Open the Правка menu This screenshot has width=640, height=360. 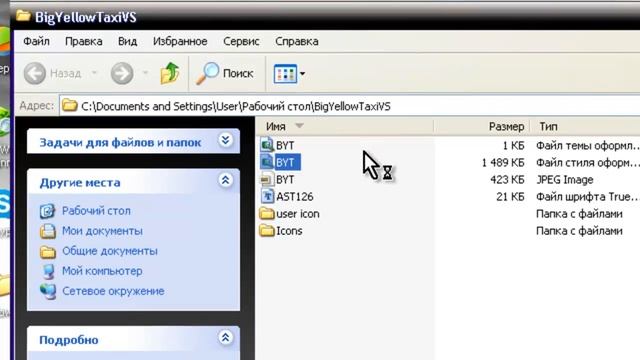coord(84,41)
